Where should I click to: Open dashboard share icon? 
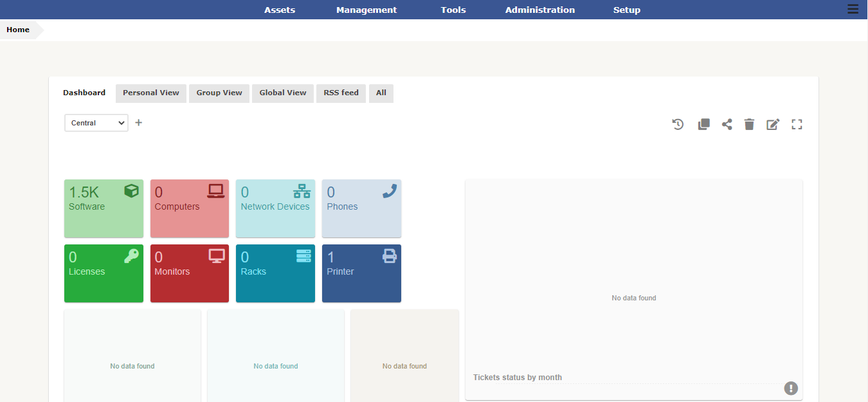point(727,124)
